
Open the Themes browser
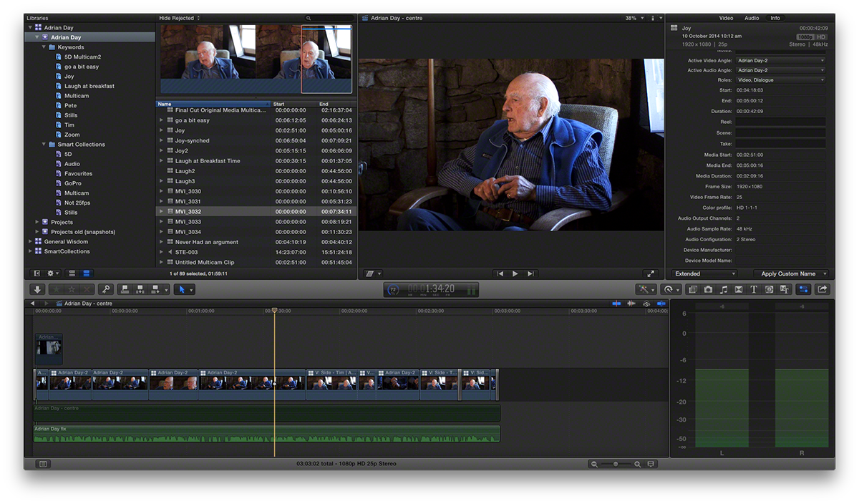[x=785, y=289]
